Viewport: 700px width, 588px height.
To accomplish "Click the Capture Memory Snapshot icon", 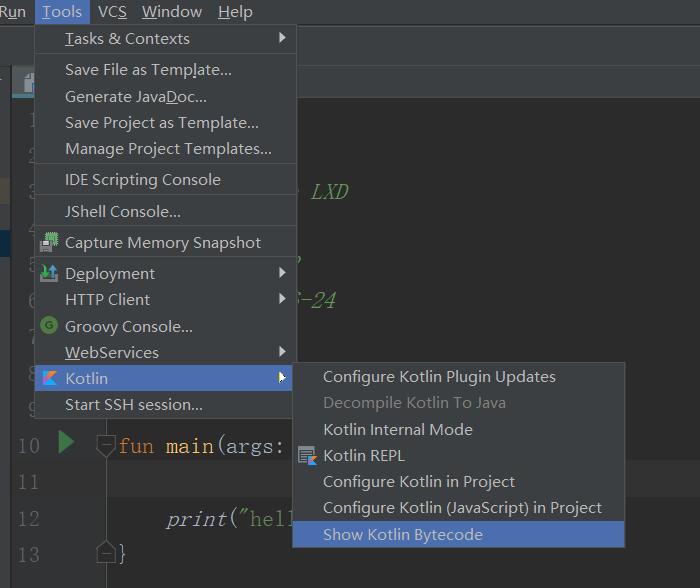I will click(48, 242).
